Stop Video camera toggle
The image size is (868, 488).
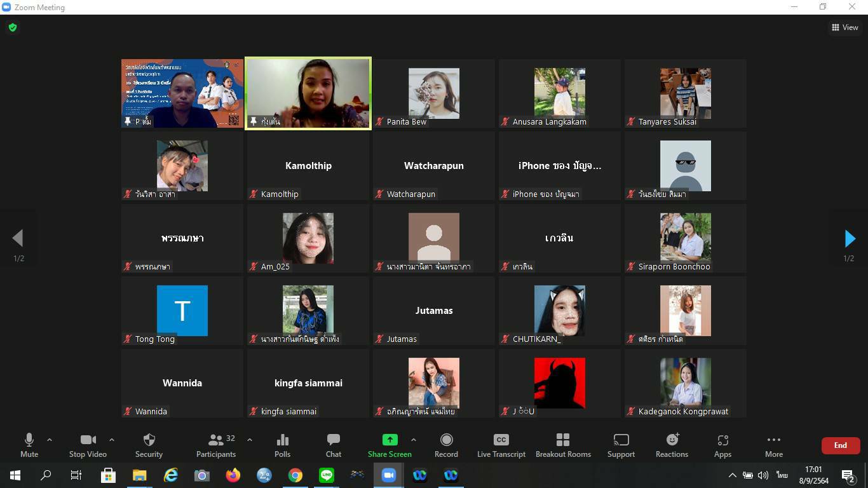(88, 445)
